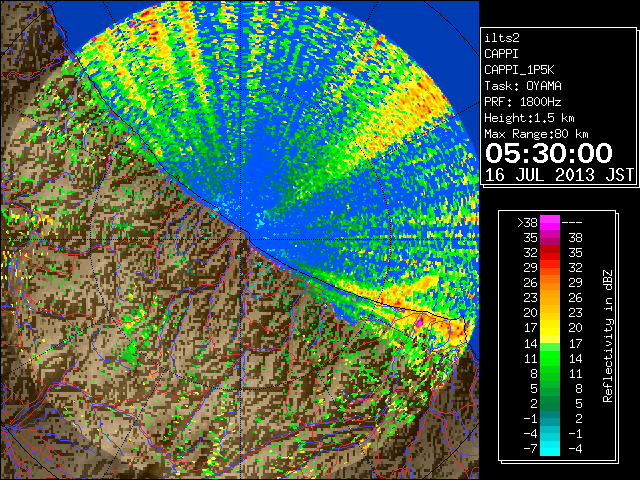The image size is (640, 480).
Task: Click the 'Reflectivity in dBZ' legend title
Action: (608, 336)
